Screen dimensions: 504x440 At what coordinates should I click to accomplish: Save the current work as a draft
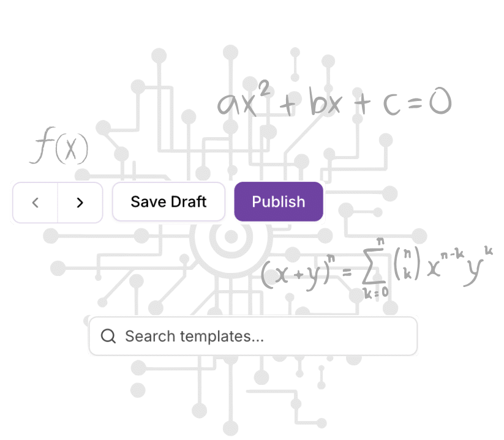tap(168, 202)
